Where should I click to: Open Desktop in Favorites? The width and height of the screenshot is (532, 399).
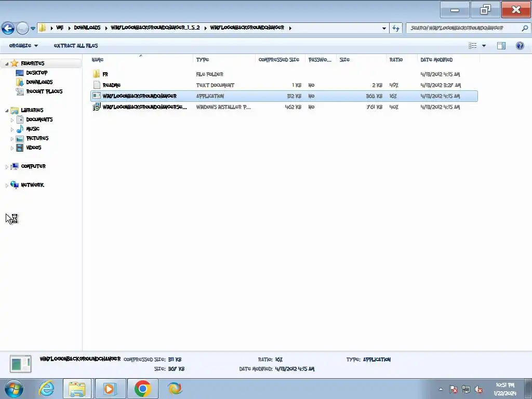click(37, 73)
